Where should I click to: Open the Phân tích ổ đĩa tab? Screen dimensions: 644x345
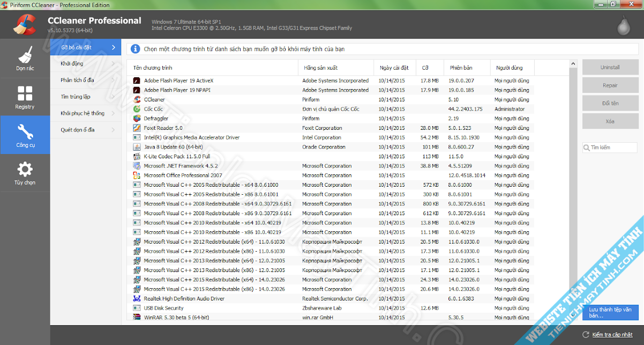(86, 80)
